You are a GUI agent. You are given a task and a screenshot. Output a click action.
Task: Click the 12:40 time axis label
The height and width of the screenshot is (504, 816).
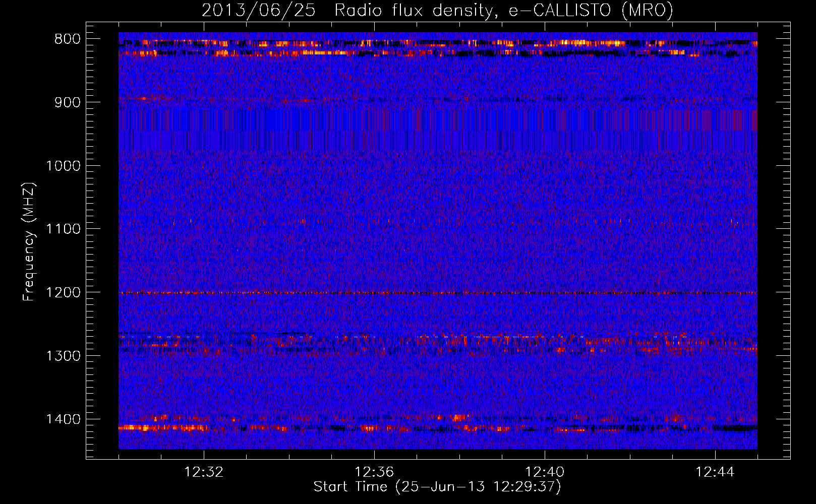(x=545, y=472)
